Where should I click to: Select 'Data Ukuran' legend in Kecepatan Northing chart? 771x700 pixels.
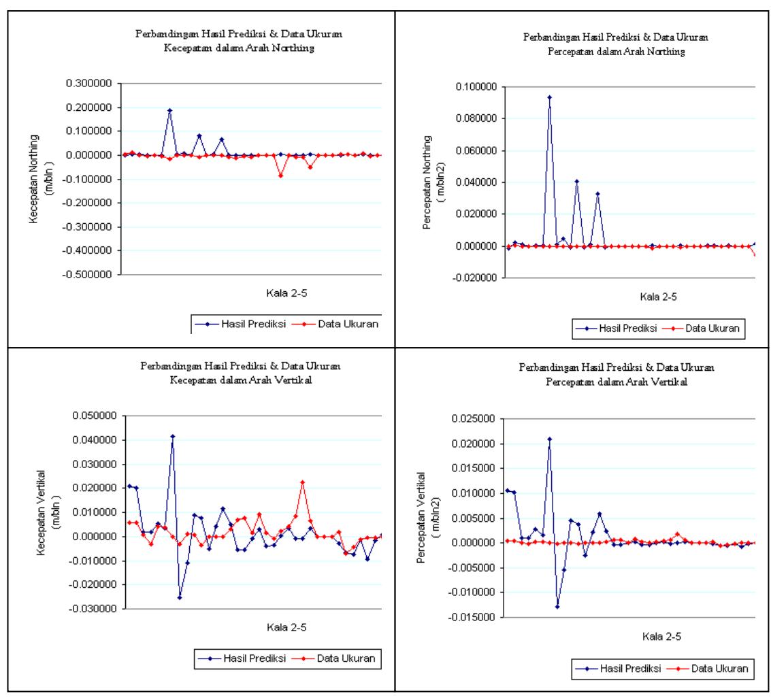[x=336, y=324]
